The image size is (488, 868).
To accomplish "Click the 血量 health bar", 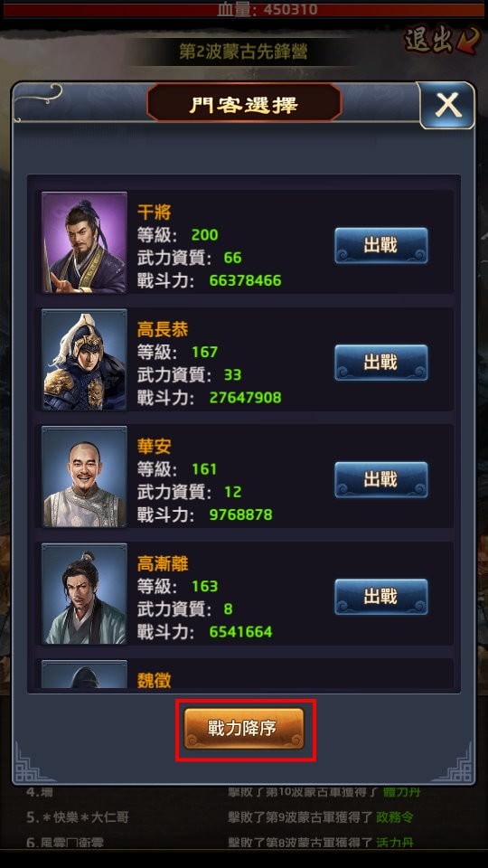I will pos(244,10).
